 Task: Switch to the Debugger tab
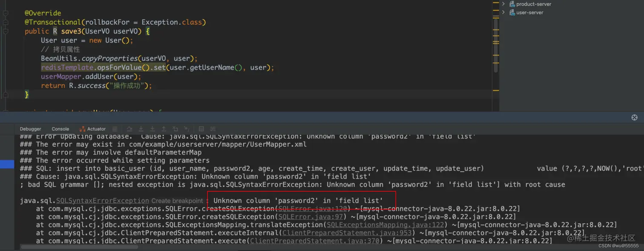pyautogui.click(x=31, y=129)
